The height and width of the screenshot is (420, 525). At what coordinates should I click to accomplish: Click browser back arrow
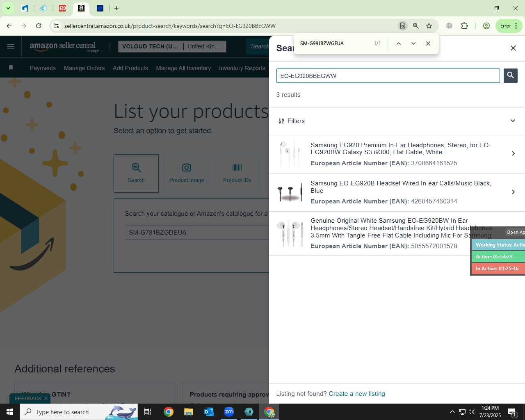[9, 26]
